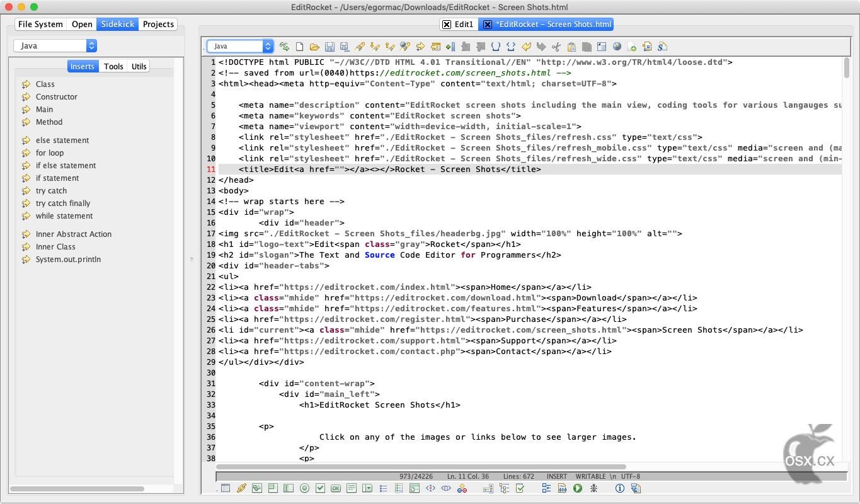
Task: Click the Ln. 11 Col. 36 status entry
Action: click(x=468, y=477)
